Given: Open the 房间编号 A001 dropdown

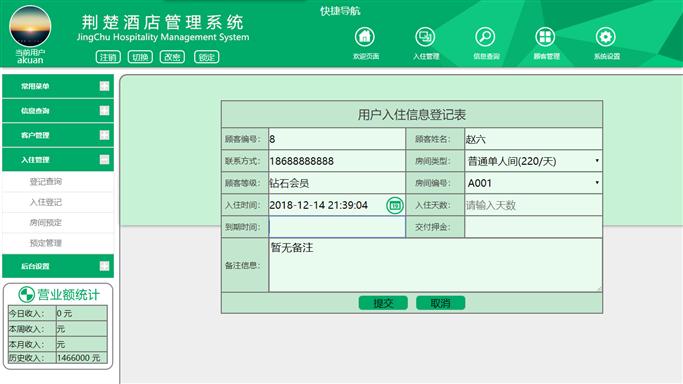Looking at the screenshot, I should point(534,183).
